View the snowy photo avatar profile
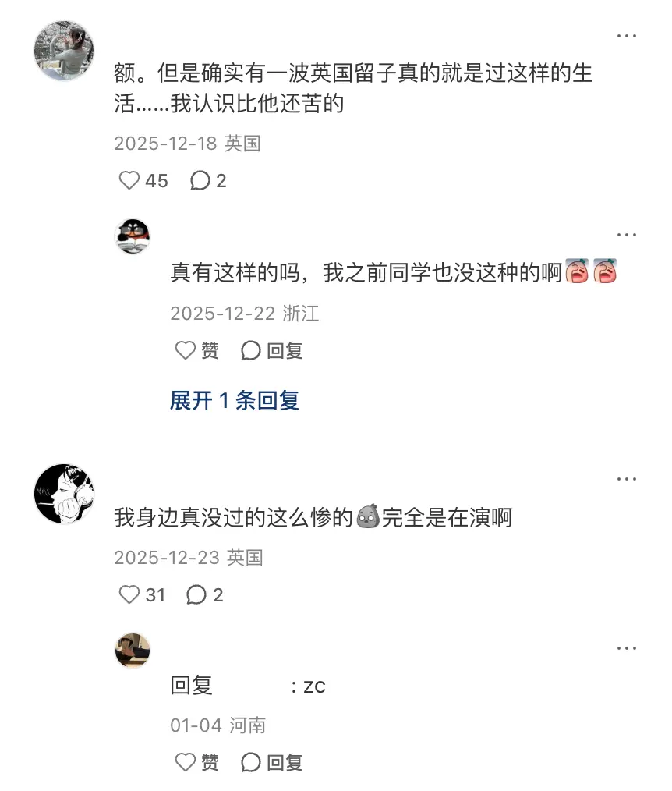Image resolution: width=672 pixels, height=791 pixels. click(64, 51)
